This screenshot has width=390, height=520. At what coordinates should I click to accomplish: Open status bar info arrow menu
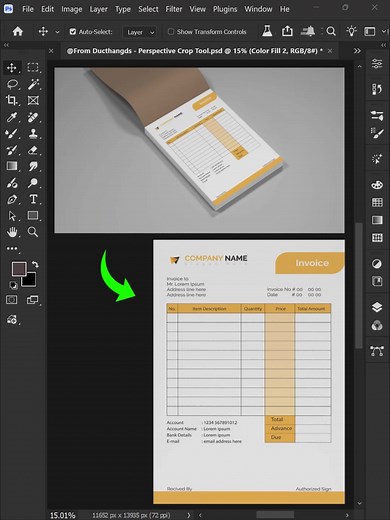[x=189, y=515]
